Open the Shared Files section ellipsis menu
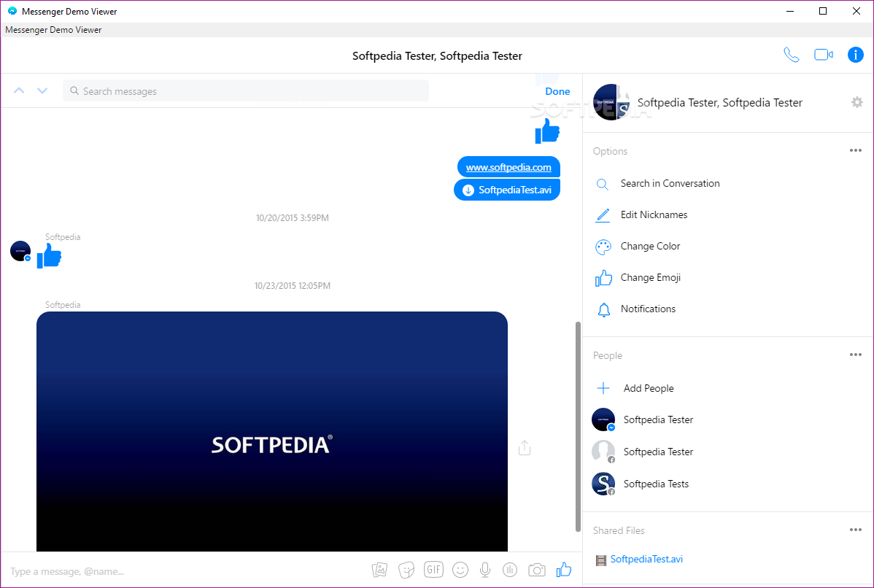Image resolution: width=874 pixels, height=588 pixels. pyautogui.click(x=856, y=530)
